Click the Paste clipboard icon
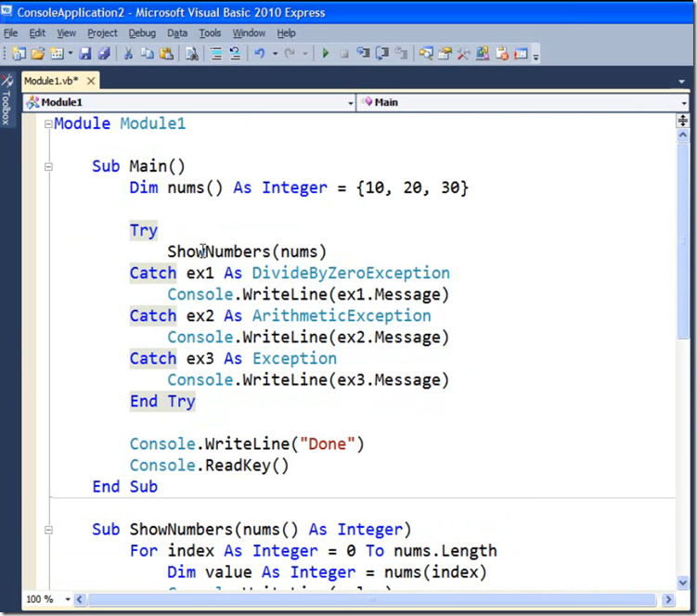 167,54
